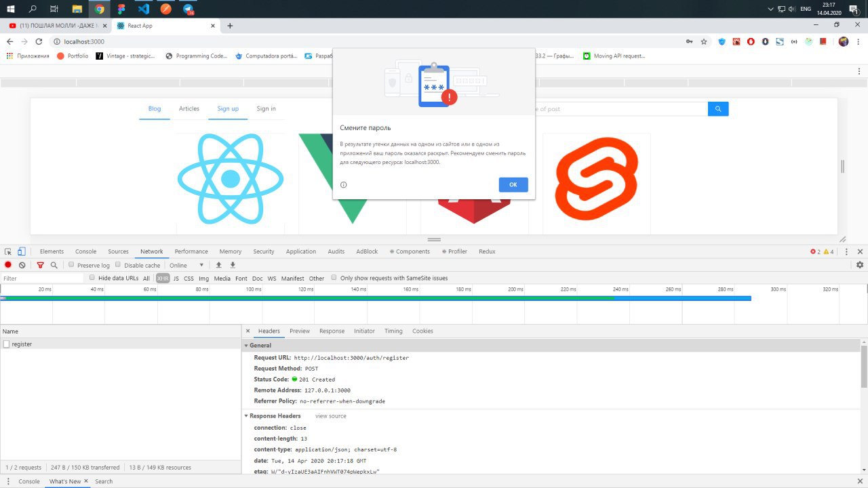Open the Windows Start menu
This screenshot has height=488, width=868.
pos(10,9)
